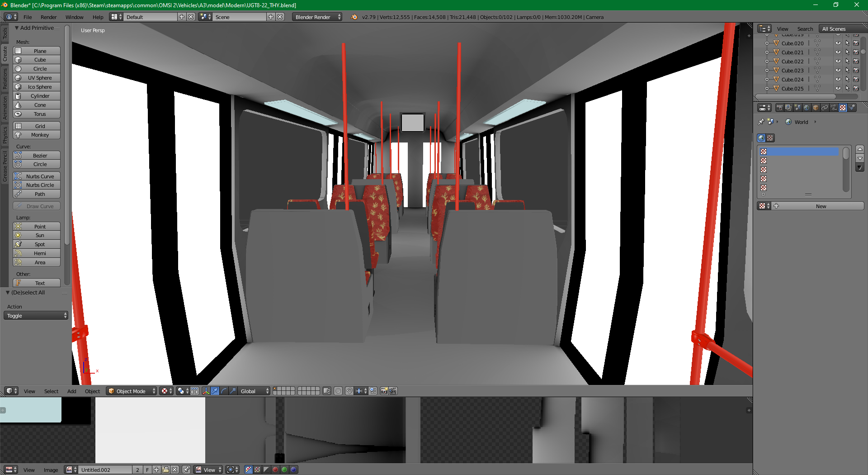
Task: Switch to the Object properties cube icon
Action: coord(816,108)
